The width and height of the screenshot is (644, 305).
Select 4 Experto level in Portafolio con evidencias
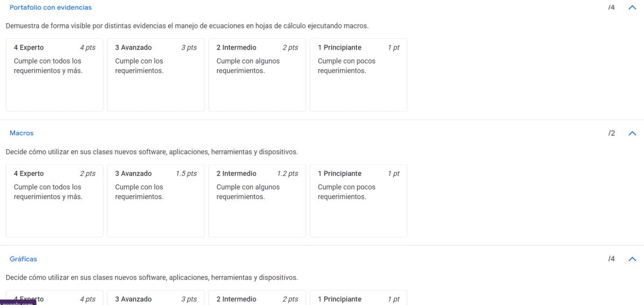tap(54, 74)
